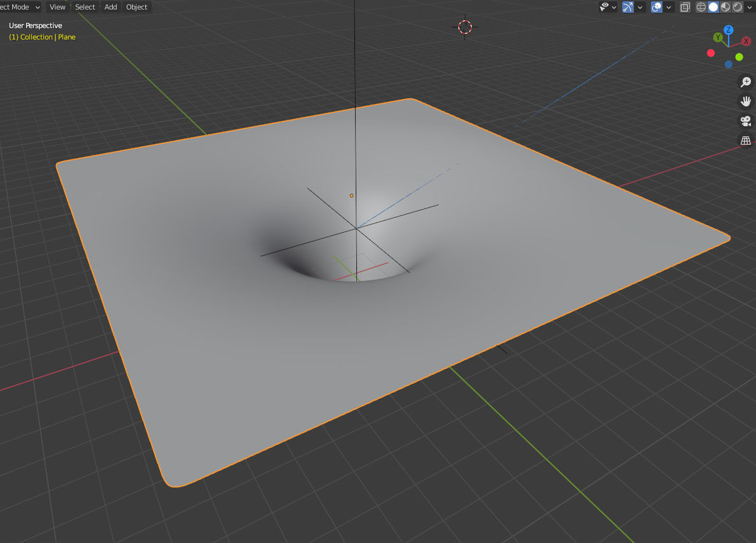This screenshot has width=756, height=543.
Task: Switch to Solid viewport shading
Action: pyautogui.click(x=713, y=7)
